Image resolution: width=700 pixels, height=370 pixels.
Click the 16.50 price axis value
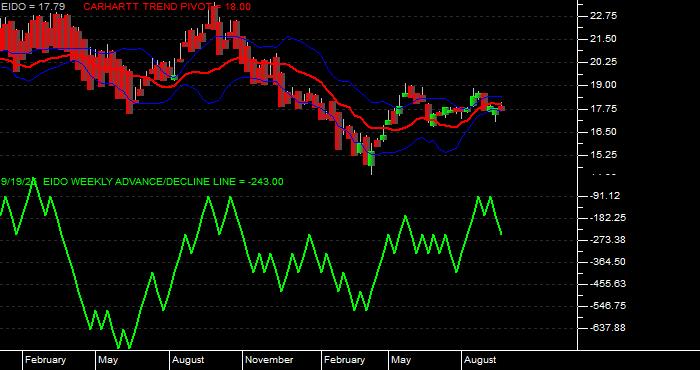603,132
